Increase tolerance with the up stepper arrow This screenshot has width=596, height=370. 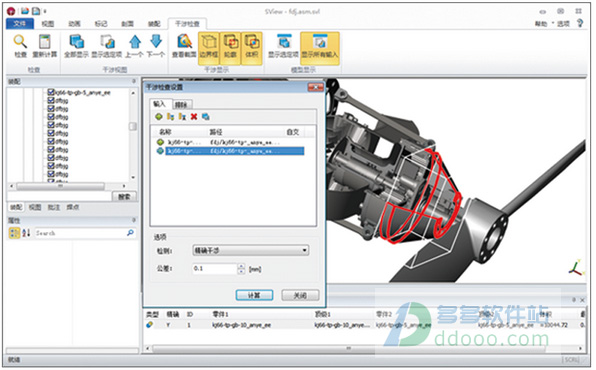[241, 266]
